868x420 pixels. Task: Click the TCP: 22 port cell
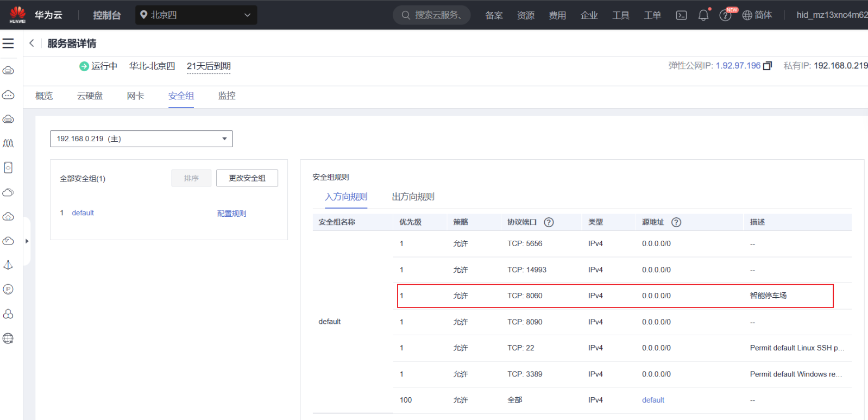(x=521, y=348)
